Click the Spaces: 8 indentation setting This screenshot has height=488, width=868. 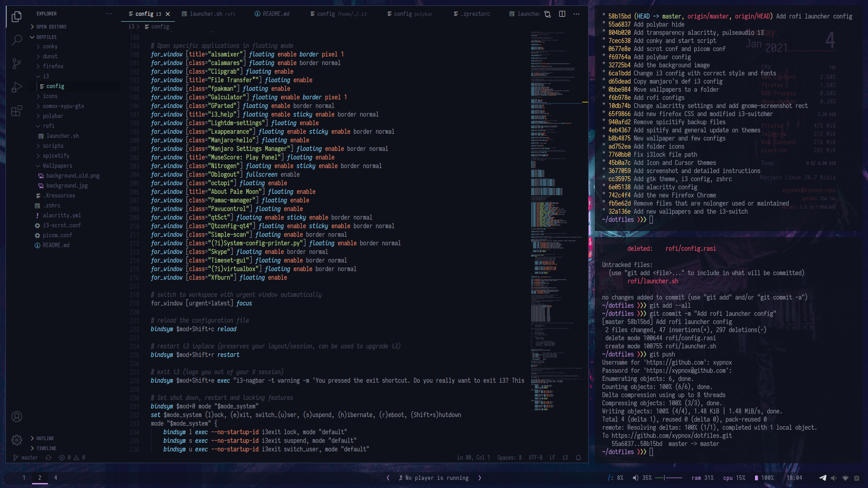509,458
